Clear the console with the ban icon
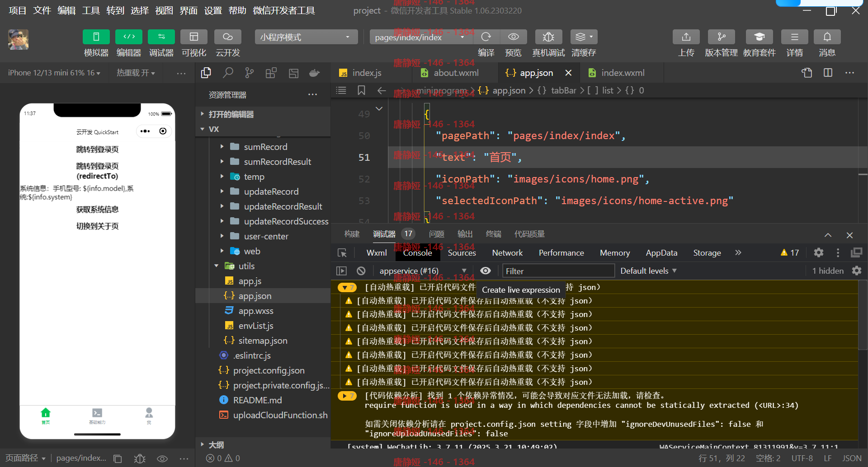Image resolution: width=868 pixels, height=467 pixels. click(361, 271)
